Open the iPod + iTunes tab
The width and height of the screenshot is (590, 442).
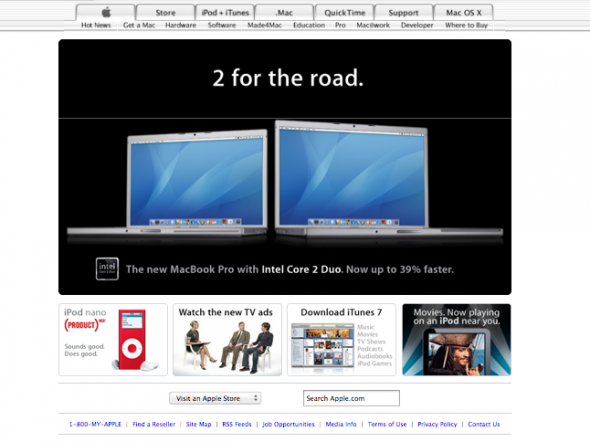click(225, 12)
